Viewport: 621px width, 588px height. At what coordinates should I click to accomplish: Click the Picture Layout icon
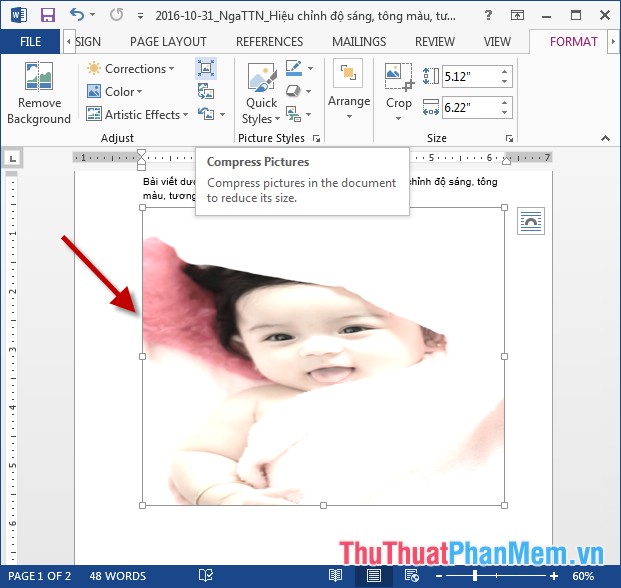click(x=293, y=114)
